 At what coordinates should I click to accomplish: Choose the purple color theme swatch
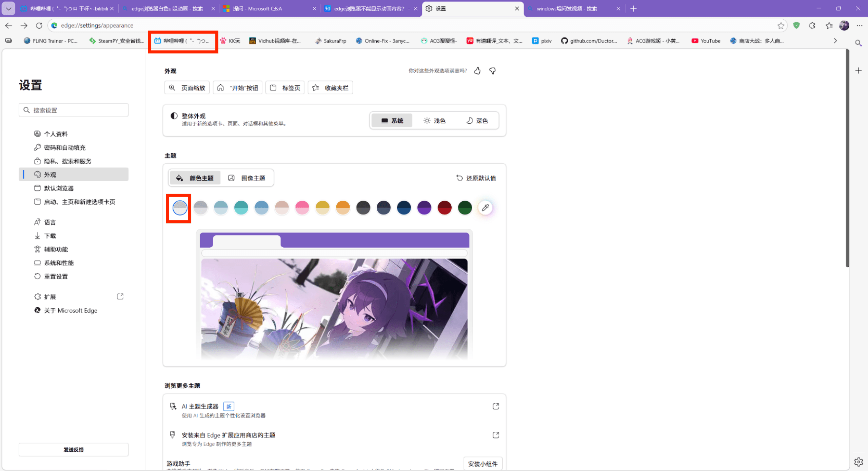424,207
